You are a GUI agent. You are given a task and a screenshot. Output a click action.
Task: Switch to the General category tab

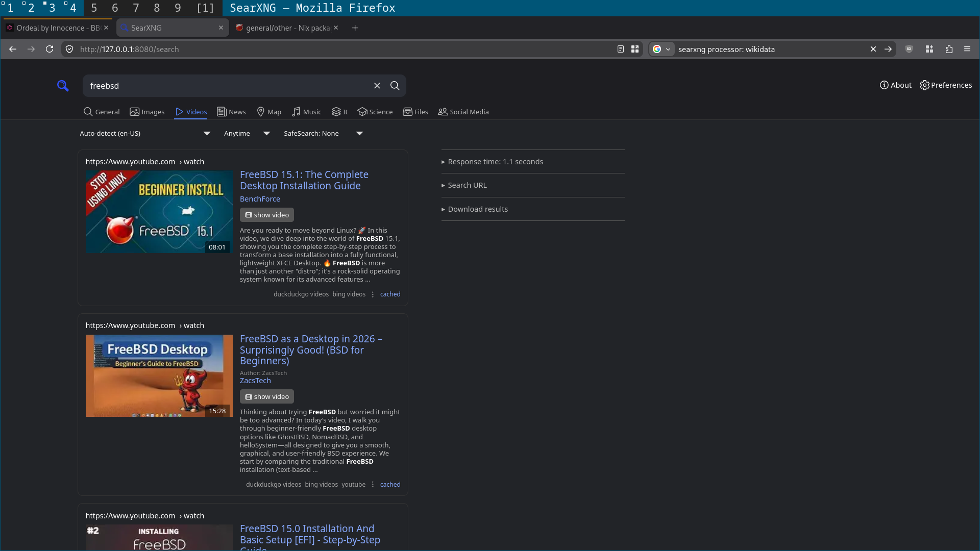(x=102, y=112)
